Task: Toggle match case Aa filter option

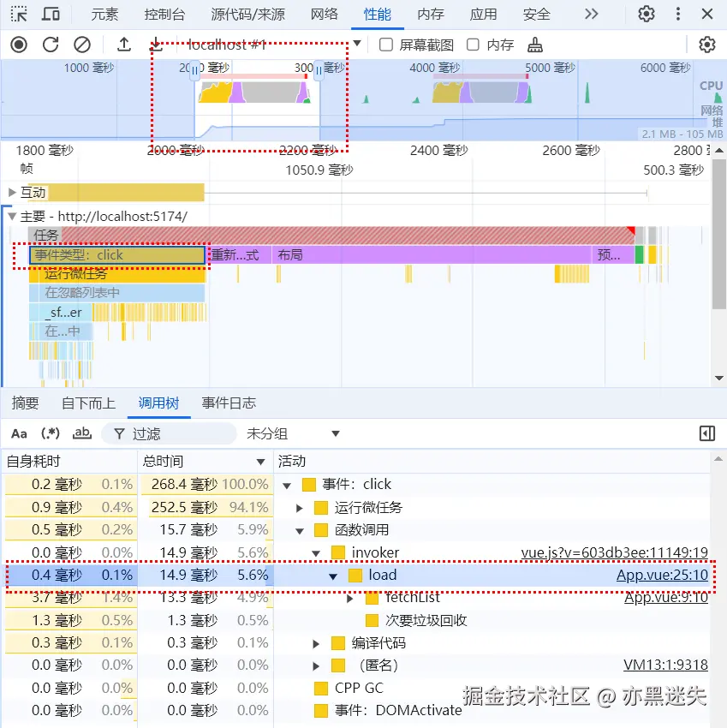Action: (x=19, y=433)
